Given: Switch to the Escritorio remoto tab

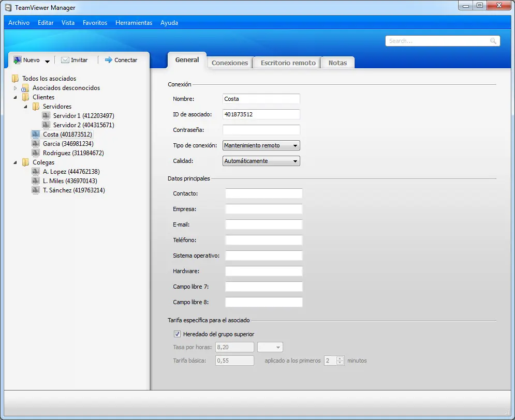Looking at the screenshot, I should click(288, 63).
